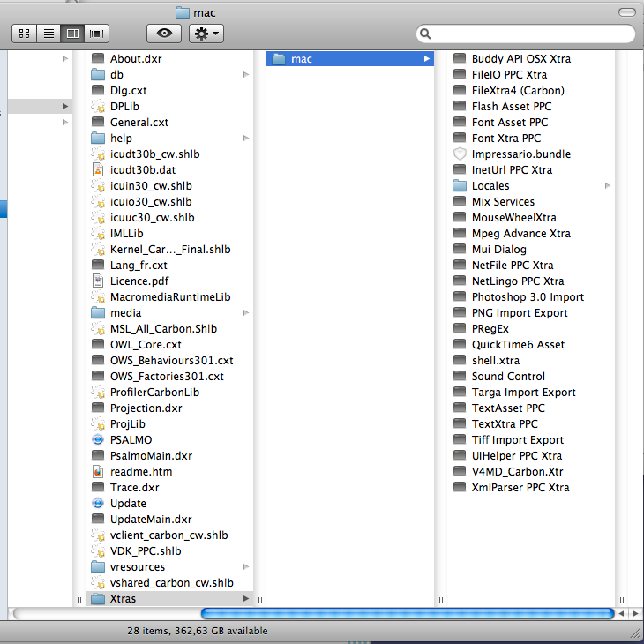
Task: Switch to list view mode
Action: pos(49,34)
